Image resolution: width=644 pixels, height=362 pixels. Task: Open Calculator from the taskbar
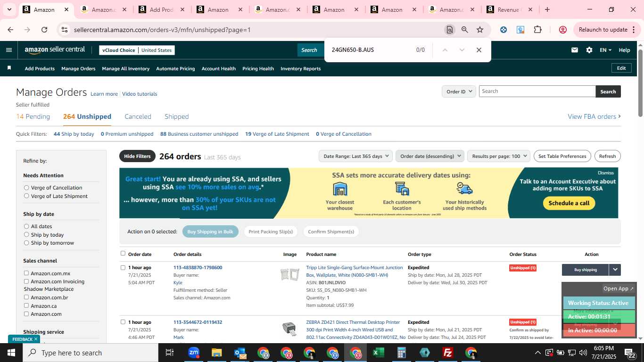[401, 353]
